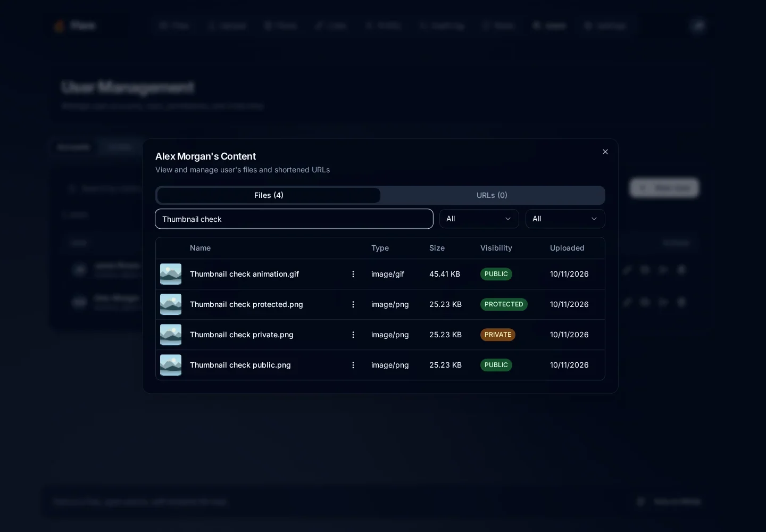Click the Visibility column header

tap(496, 248)
